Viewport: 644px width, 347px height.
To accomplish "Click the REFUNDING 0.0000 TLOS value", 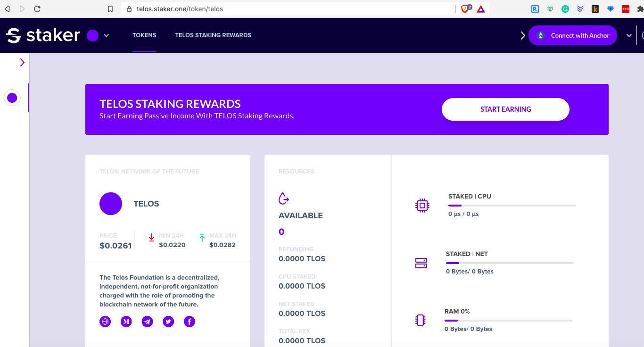I will click(302, 258).
